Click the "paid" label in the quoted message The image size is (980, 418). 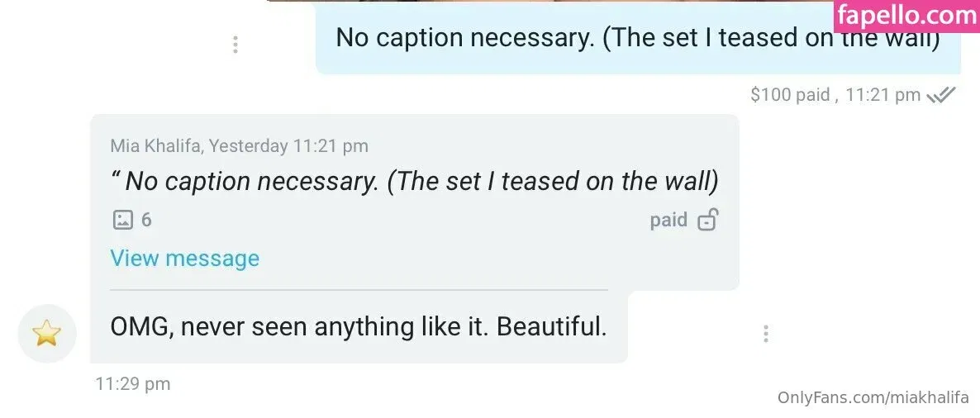(668, 220)
